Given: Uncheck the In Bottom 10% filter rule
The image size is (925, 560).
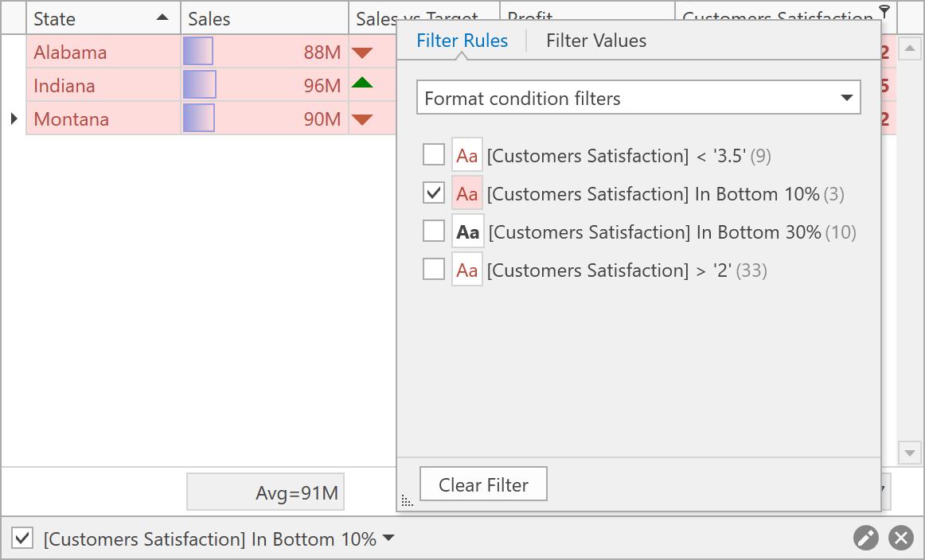Looking at the screenshot, I should coord(434,193).
